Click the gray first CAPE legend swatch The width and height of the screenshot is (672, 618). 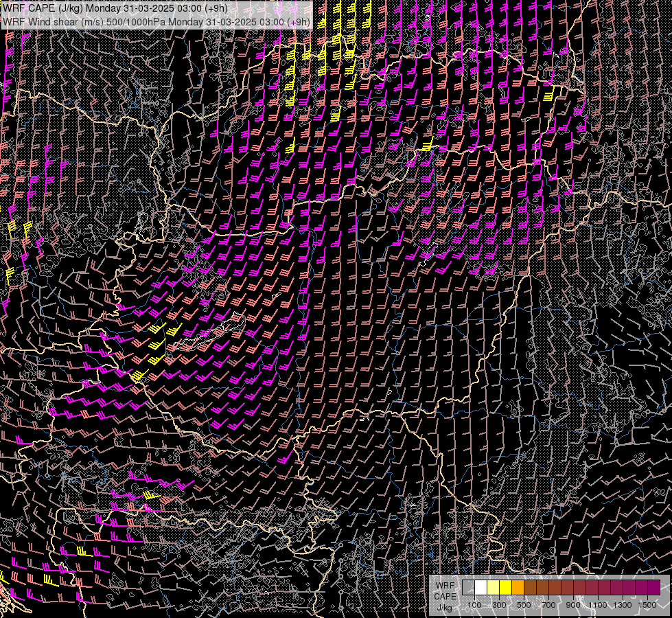click(468, 587)
